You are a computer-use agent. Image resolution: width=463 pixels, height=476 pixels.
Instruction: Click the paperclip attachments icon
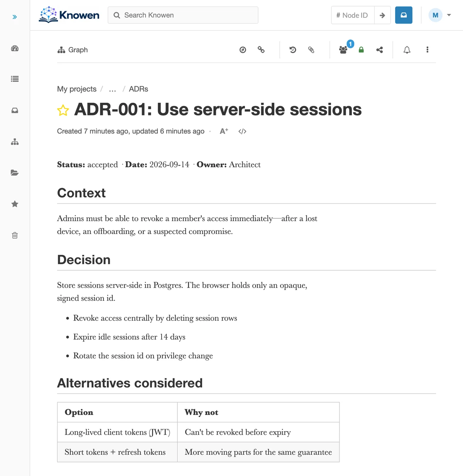(x=311, y=49)
